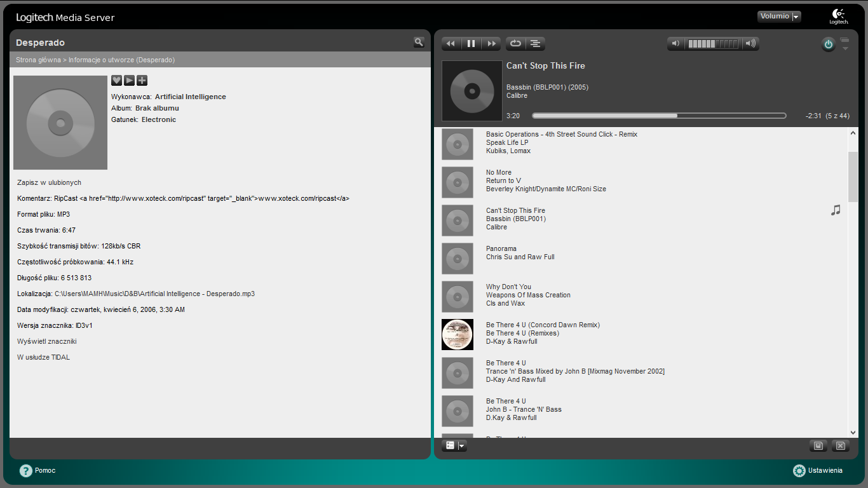The height and width of the screenshot is (488, 868).
Task: Click the Panorama cover thumbnail
Action: (458, 259)
